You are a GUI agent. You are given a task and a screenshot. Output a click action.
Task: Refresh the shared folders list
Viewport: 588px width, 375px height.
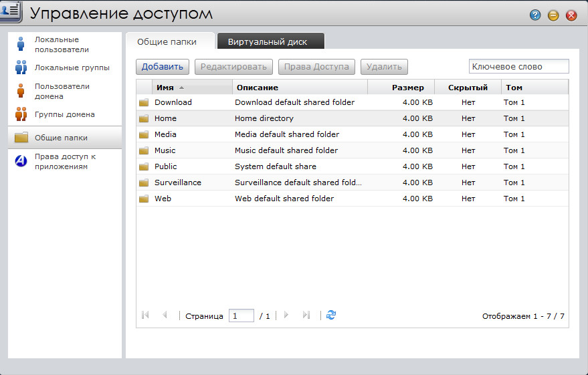[x=331, y=315]
